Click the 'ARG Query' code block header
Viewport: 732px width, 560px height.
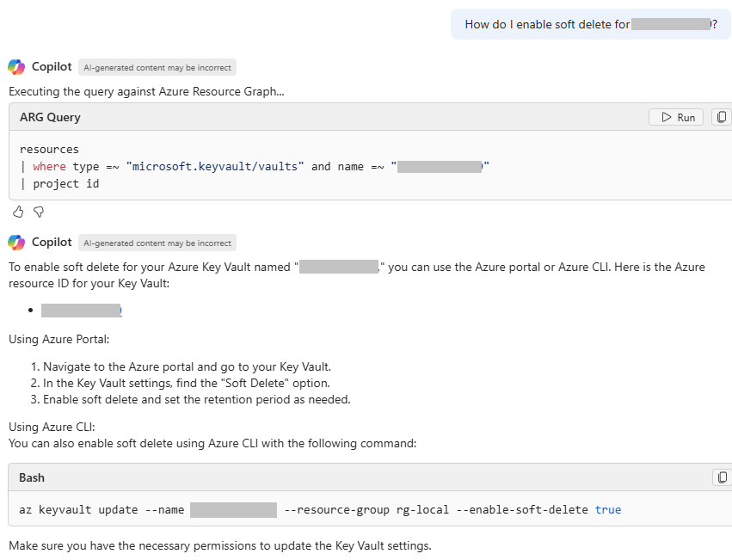[x=50, y=117]
